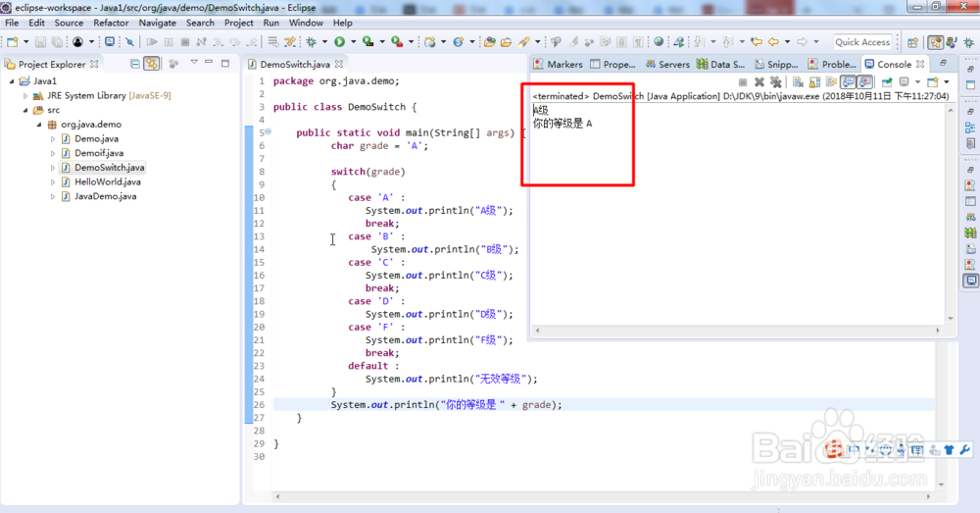Screen dimensions: 980x513
Task: Toggle Show Console on standard error
Action: (x=863, y=82)
